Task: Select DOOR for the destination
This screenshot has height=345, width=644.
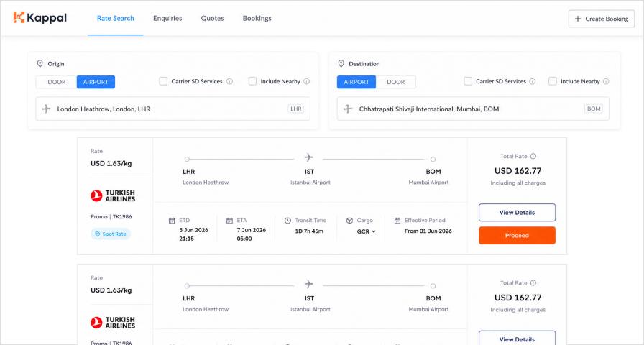Action: coord(395,82)
